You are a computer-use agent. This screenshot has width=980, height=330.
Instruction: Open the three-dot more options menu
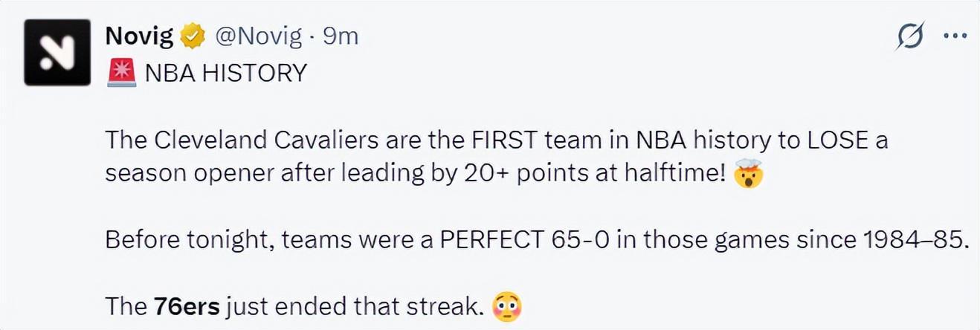tap(954, 36)
